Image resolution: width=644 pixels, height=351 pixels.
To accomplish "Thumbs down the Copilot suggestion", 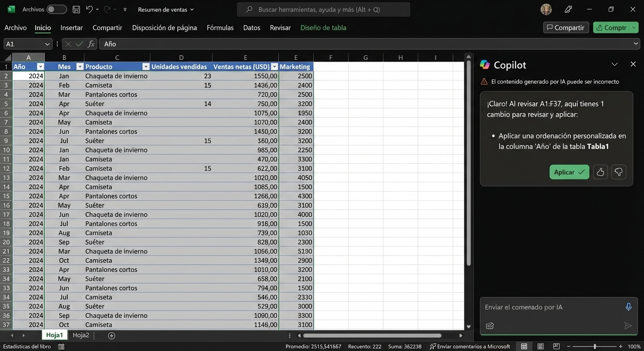I will [618, 172].
